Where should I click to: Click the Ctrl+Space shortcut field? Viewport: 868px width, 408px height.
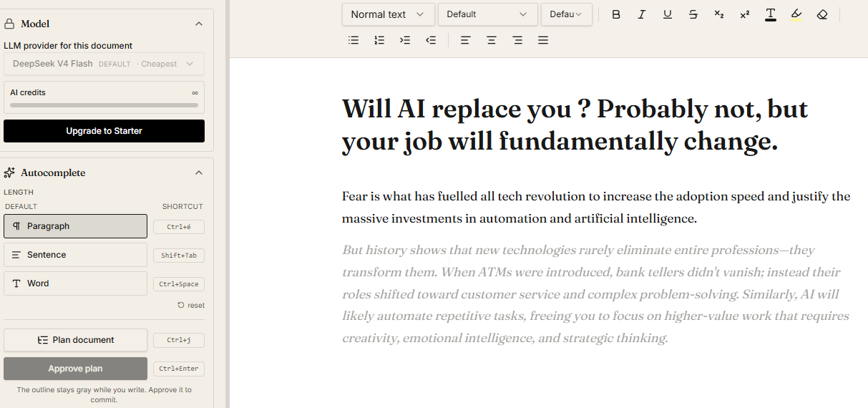point(179,284)
